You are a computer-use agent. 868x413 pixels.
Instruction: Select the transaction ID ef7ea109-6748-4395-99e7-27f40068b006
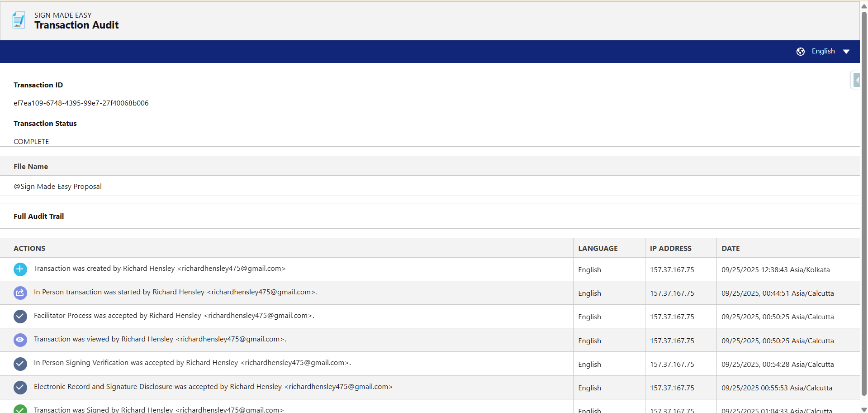[81, 103]
